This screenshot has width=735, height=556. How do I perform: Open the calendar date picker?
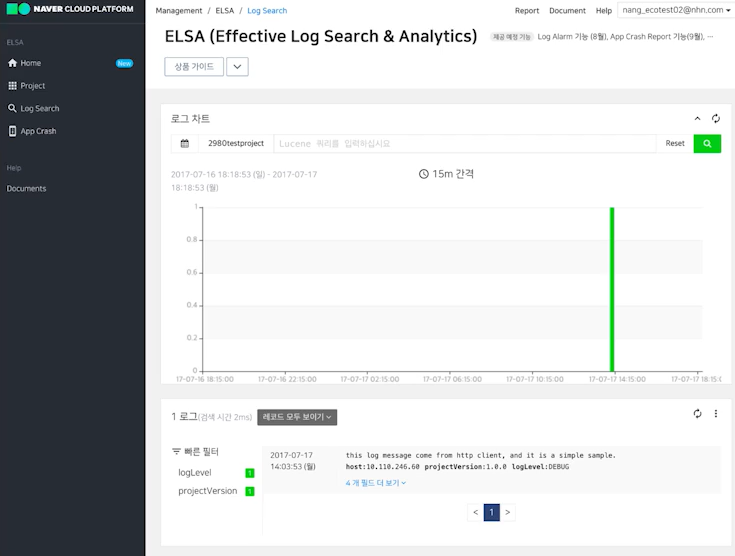click(x=185, y=143)
